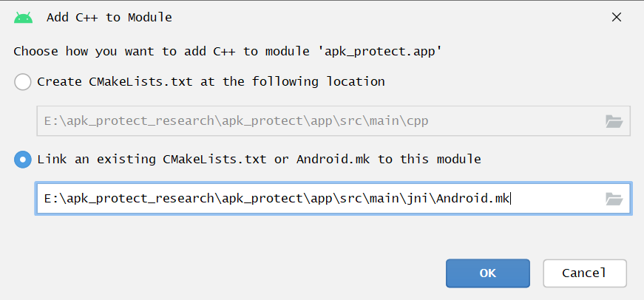Open folder browser for Android.mk path
This screenshot has width=644, height=300.
pyautogui.click(x=614, y=198)
